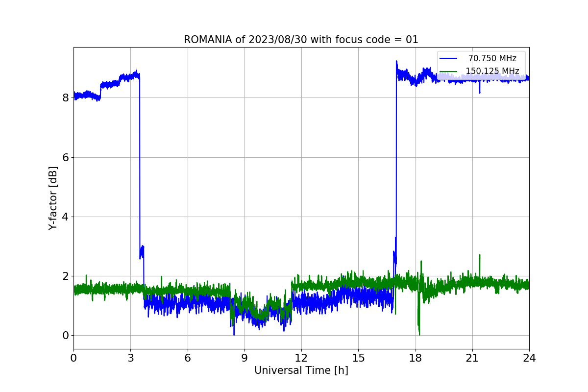Click the blue line sample in legend

(x=448, y=58)
